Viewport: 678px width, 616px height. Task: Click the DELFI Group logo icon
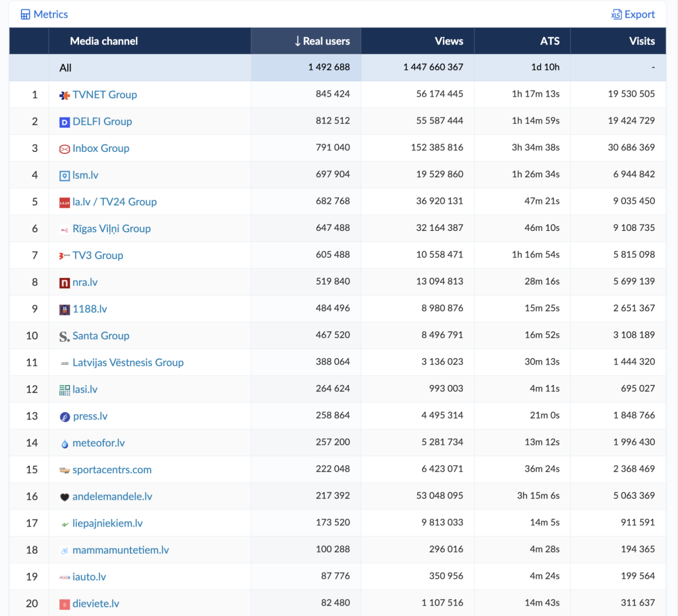point(64,122)
